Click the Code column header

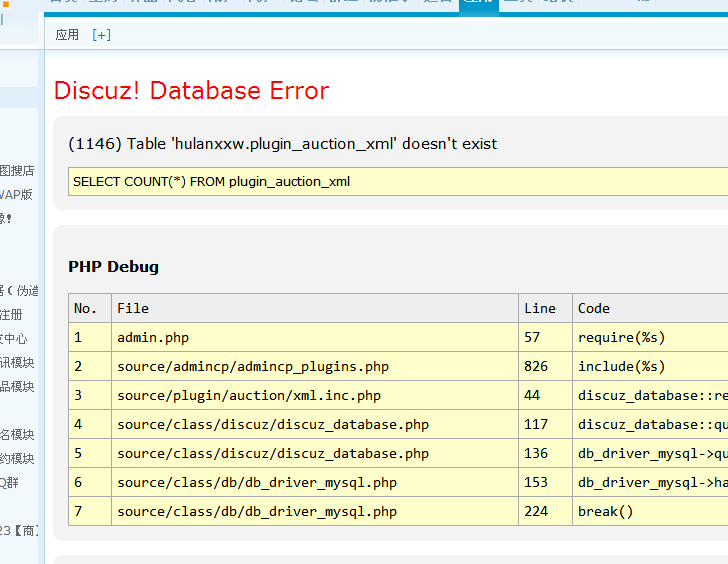[650, 308]
